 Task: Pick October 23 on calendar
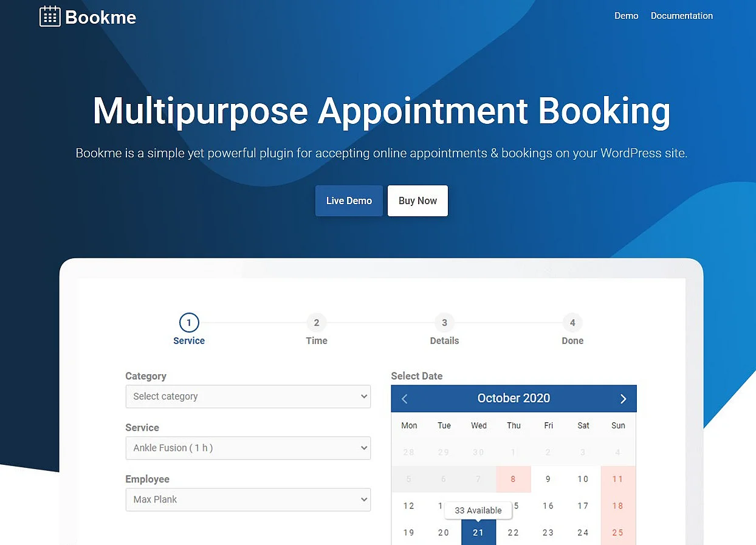pyautogui.click(x=548, y=532)
